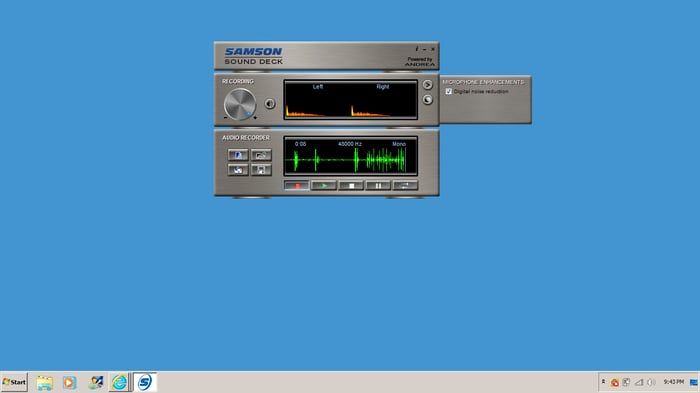Pause the audio recorder
700x393 pixels.
point(378,185)
